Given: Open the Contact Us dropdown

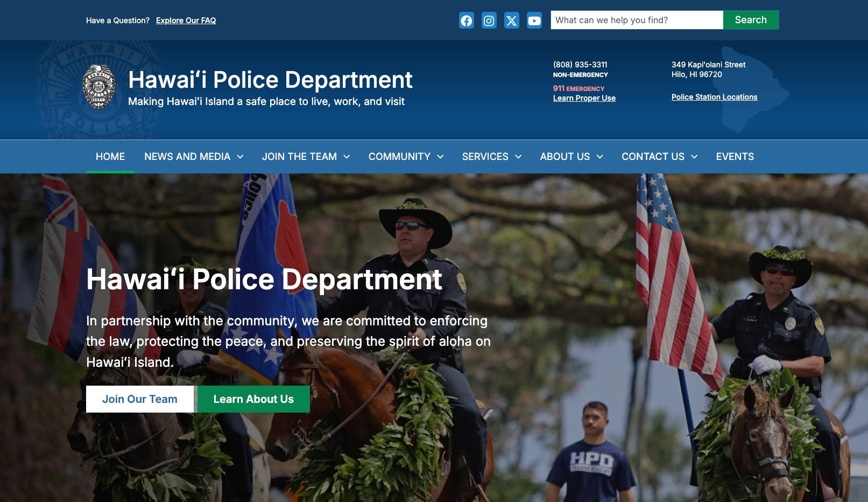Looking at the screenshot, I should click(694, 157).
